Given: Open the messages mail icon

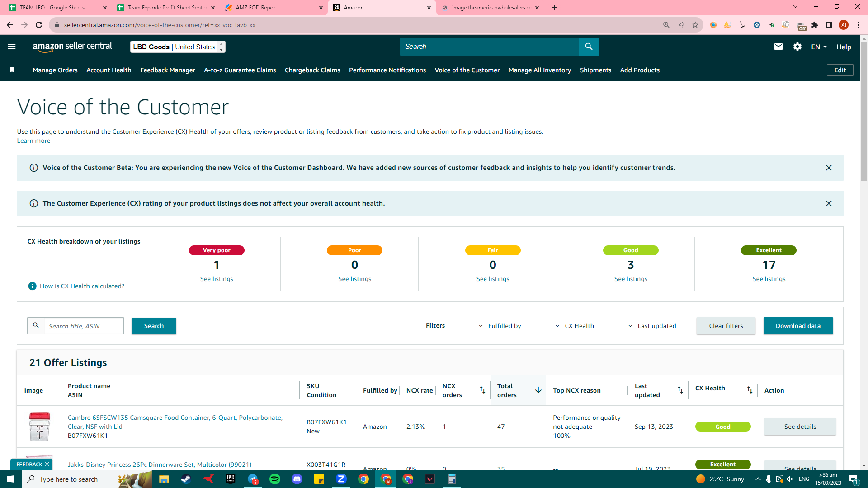Looking at the screenshot, I should (778, 47).
